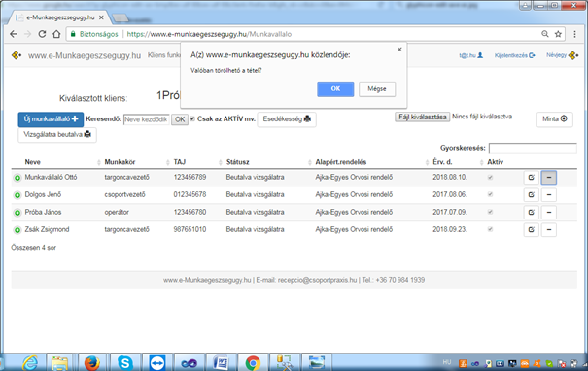
Task: Toggle the Aktív checkbox for Dolgos Jenő
Action: tap(490, 194)
